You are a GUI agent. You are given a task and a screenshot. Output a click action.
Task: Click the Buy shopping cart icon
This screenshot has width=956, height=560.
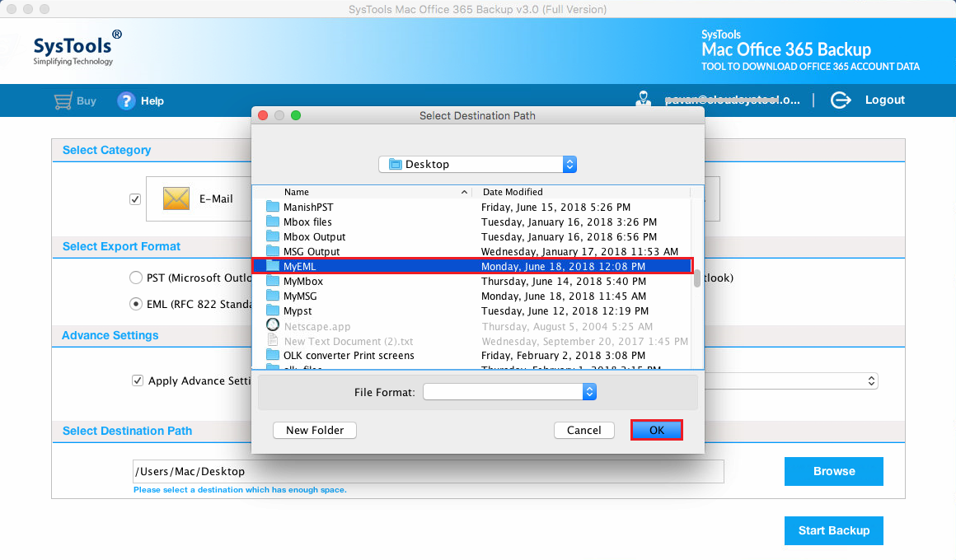click(x=63, y=101)
